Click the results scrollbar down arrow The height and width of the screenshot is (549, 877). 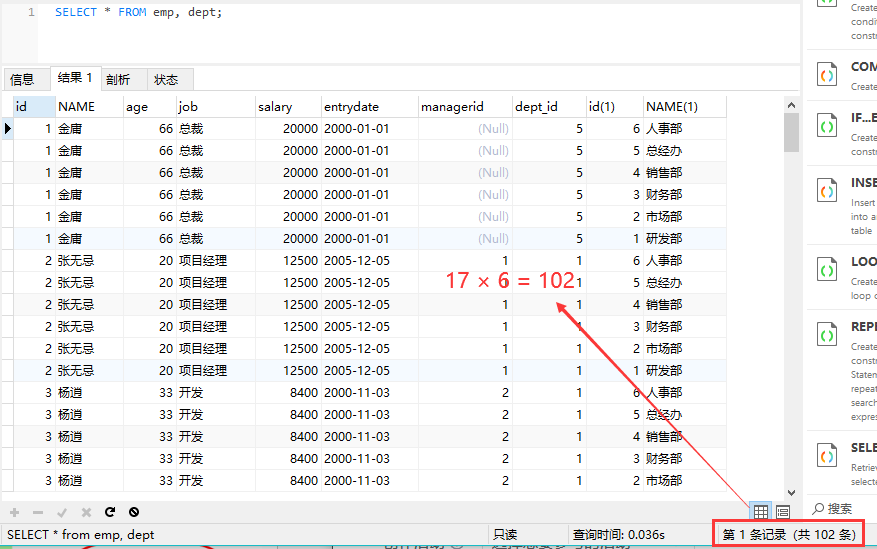(x=791, y=493)
